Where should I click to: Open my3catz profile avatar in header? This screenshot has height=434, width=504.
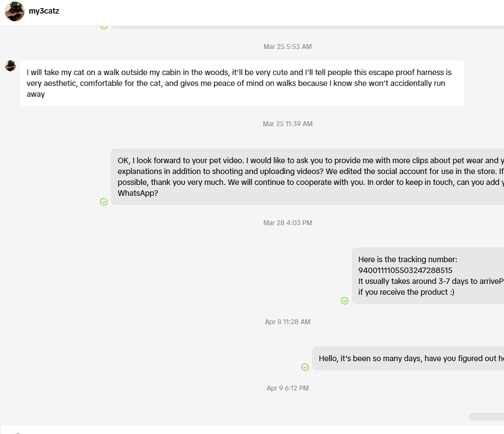pos(15,11)
